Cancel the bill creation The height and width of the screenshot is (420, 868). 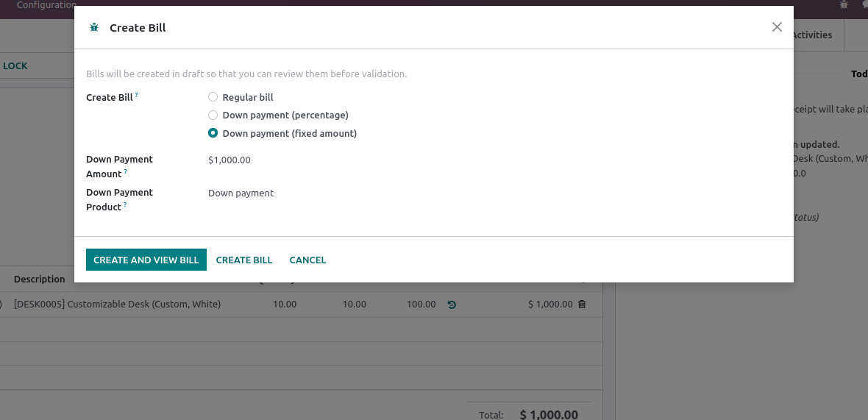coord(307,260)
